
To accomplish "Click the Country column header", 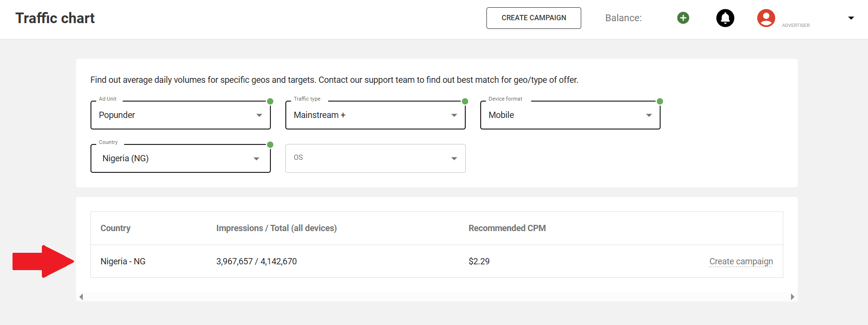I will (x=115, y=228).
